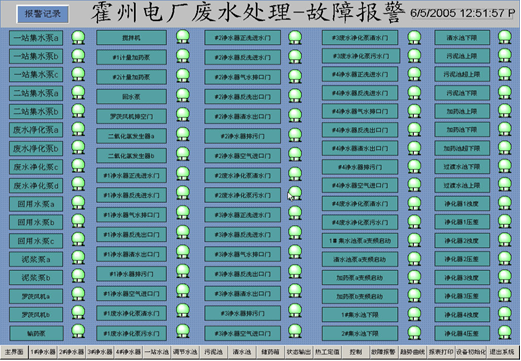Click the 回用水泵c label box

[36, 241]
